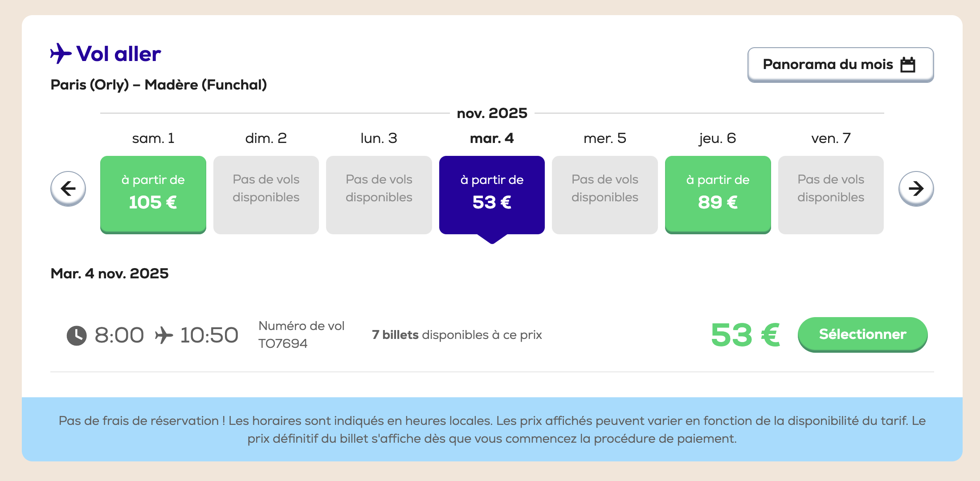
Task: Click the previous week left arrow
Action: point(68,188)
